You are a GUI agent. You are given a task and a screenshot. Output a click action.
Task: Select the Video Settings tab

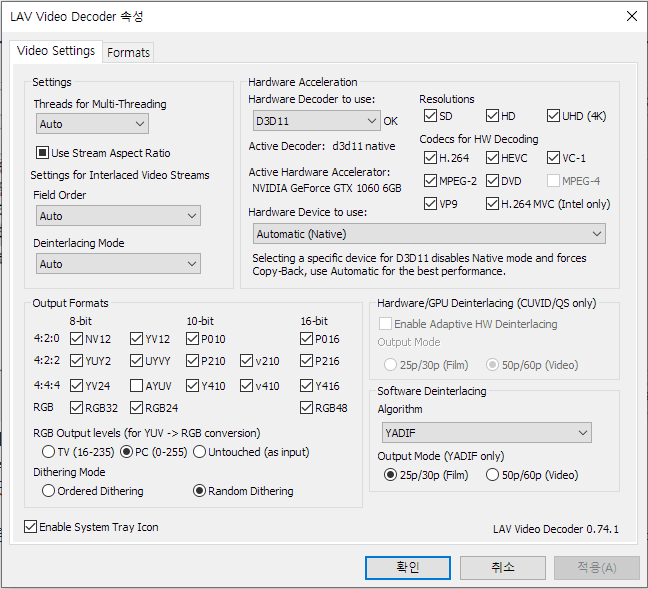pyautogui.click(x=57, y=51)
